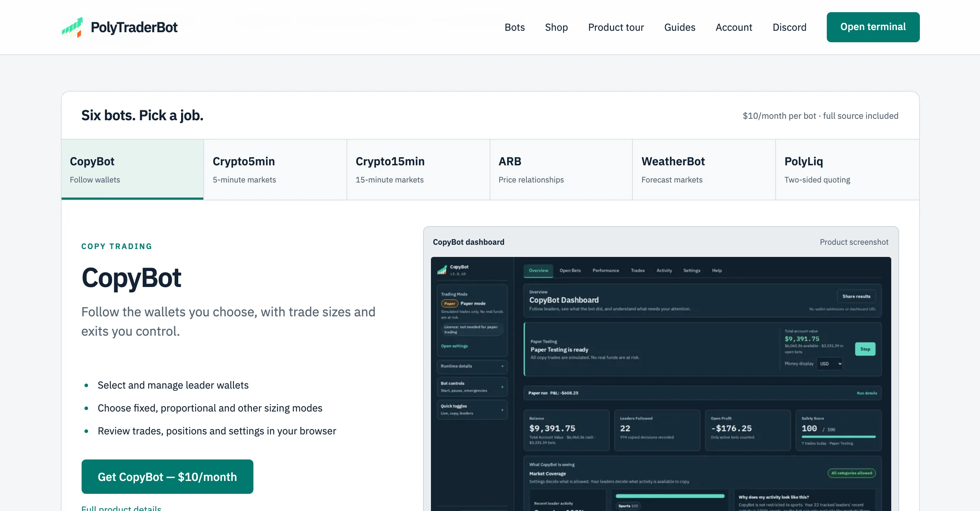Click the Open Bets tab in dashboard
Viewport: 980px width, 511px height.
(570, 270)
